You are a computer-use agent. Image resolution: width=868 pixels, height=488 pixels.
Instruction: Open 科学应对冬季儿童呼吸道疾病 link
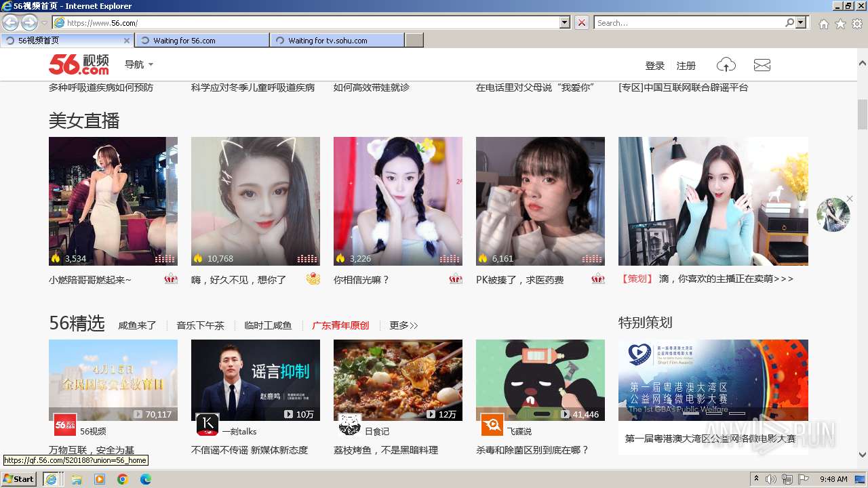coord(253,87)
